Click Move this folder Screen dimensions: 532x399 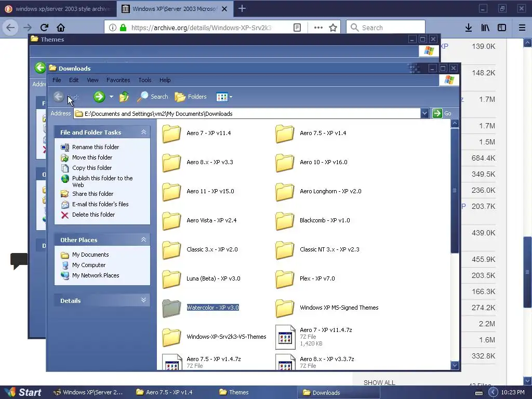92,157
